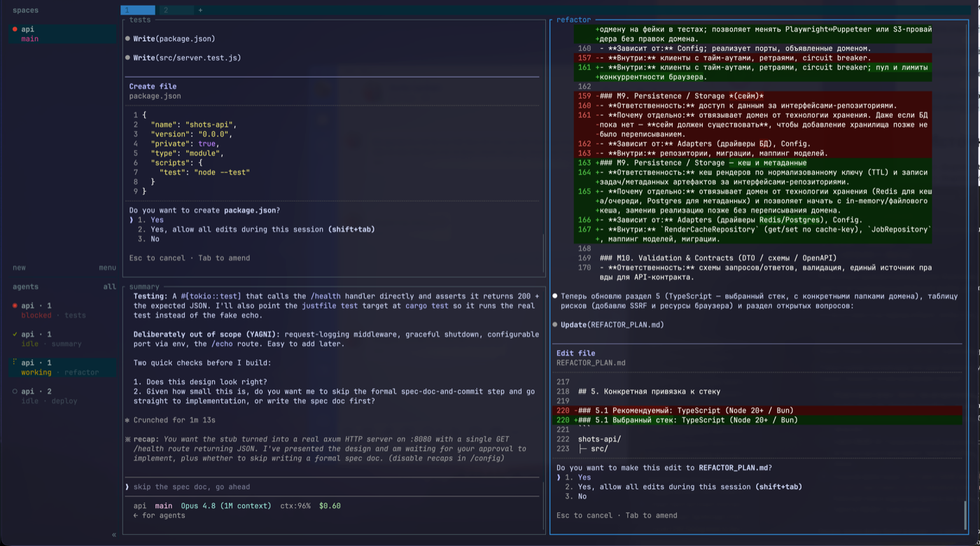Click the tests pane scrollbar
Image resolution: width=980 pixels, height=546 pixels.
click(x=543, y=252)
